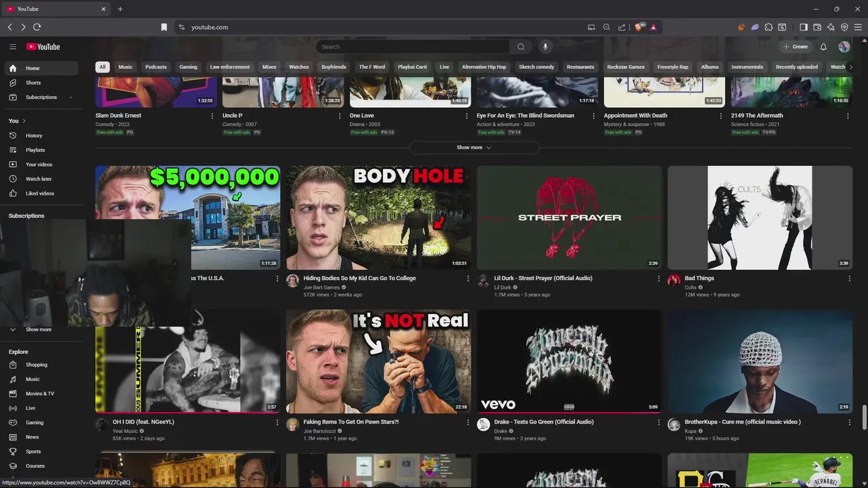Select the Recently uploaded filter chip
Screen dimensions: 868x488
797,67
